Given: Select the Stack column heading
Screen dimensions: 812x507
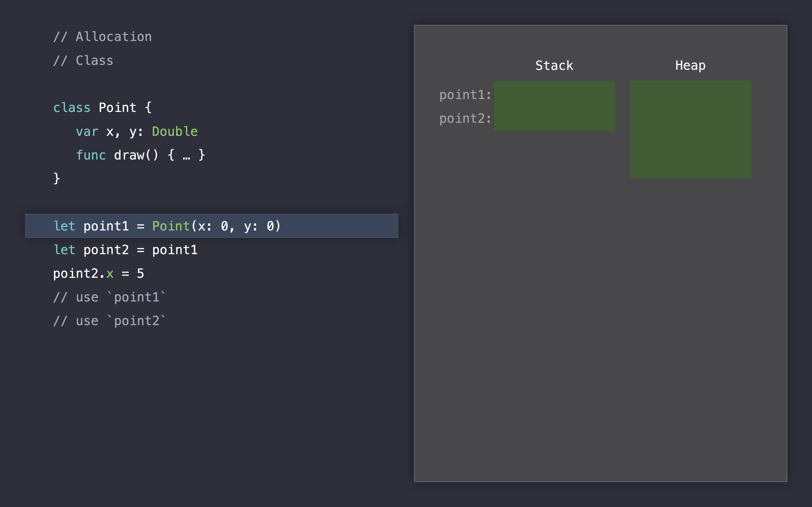Looking at the screenshot, I should pyautogui.click(x=554, y=65).
